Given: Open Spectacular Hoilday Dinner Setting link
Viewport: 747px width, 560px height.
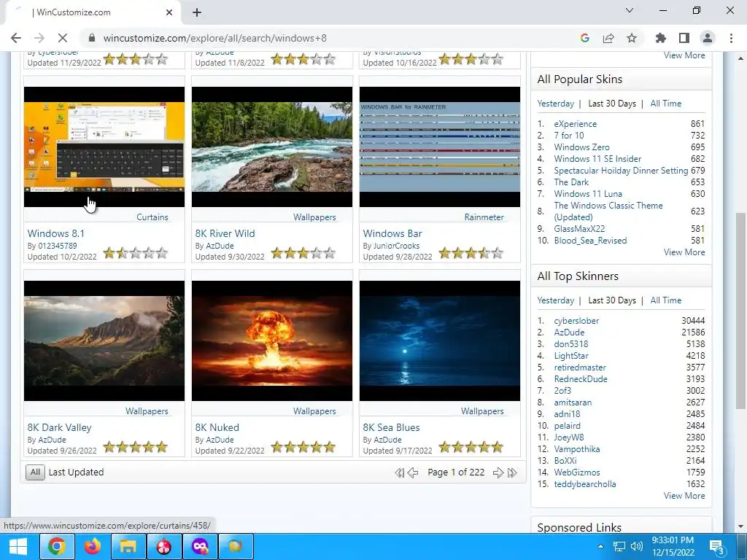Looking at the screenshot, I should [x=621, y=171].
